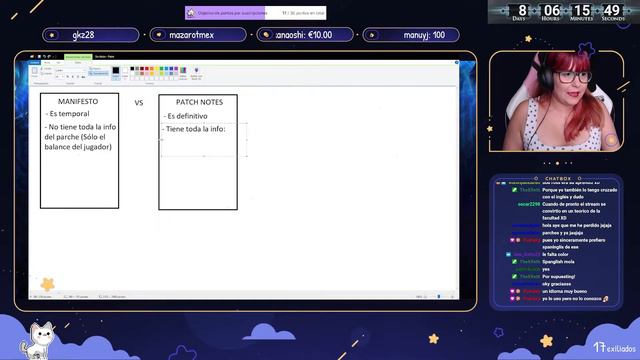Toggle underline text formatting
The width and height of the screenshot is (640, 360).
[x=78, y=77]
